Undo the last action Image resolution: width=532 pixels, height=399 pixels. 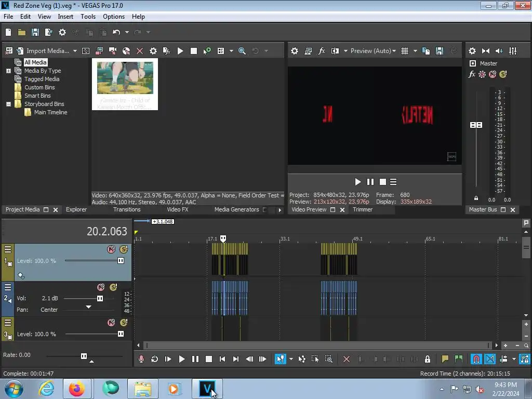tap(116, 32)
